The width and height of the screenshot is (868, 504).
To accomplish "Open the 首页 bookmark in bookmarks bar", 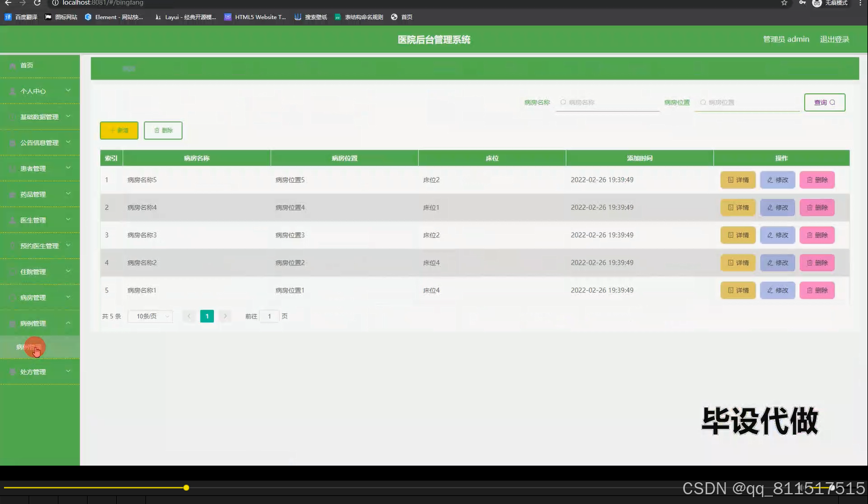I will 402,17.
